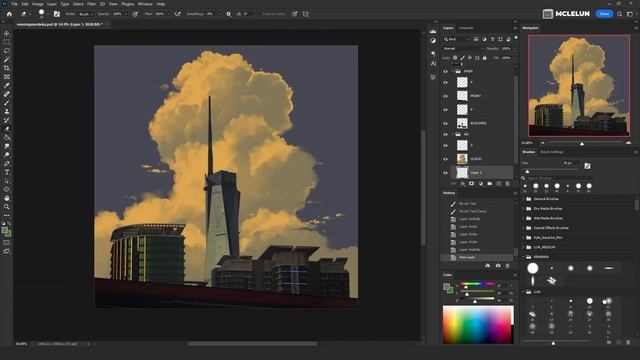The width and height of the screenshot is (640, 360).
Task: Expand General Brushes folder
Action: [524, 199]
